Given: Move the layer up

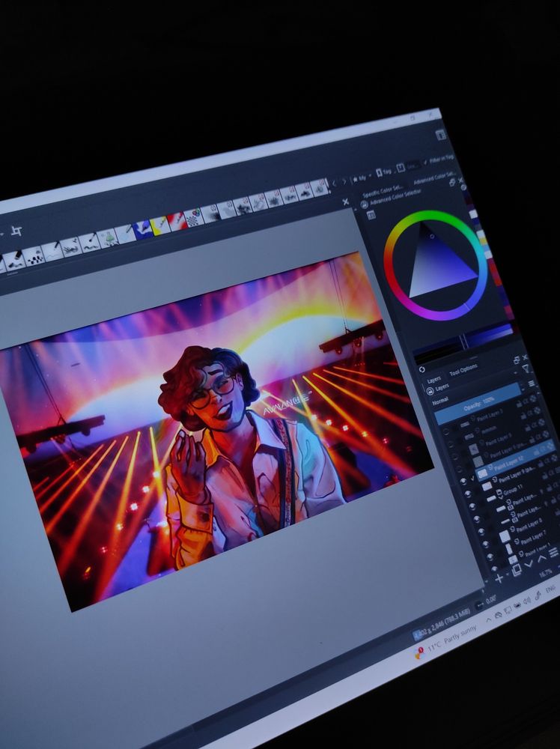Looking at the screenshot, I should (x=542, y=559).
